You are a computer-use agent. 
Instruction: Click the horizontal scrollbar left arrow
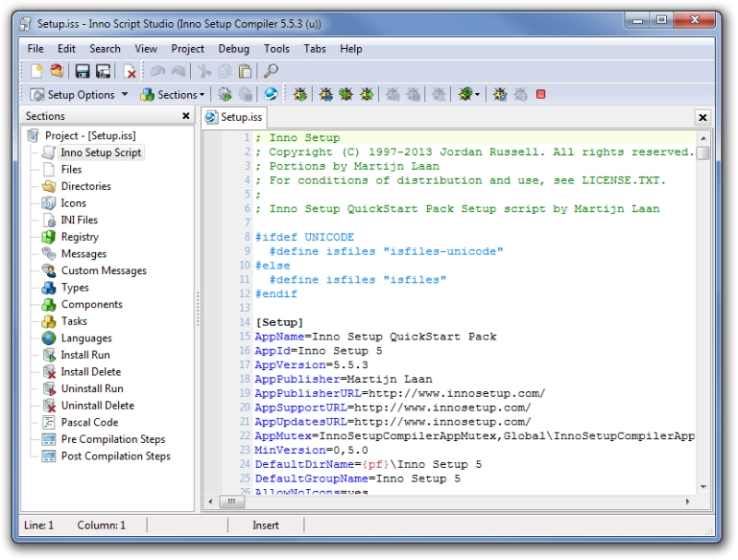[210, 502]
